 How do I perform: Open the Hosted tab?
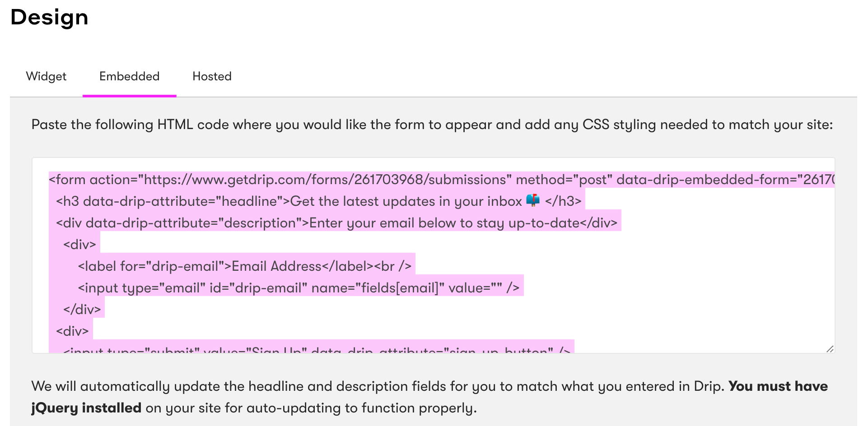click(x=212, y=76)
